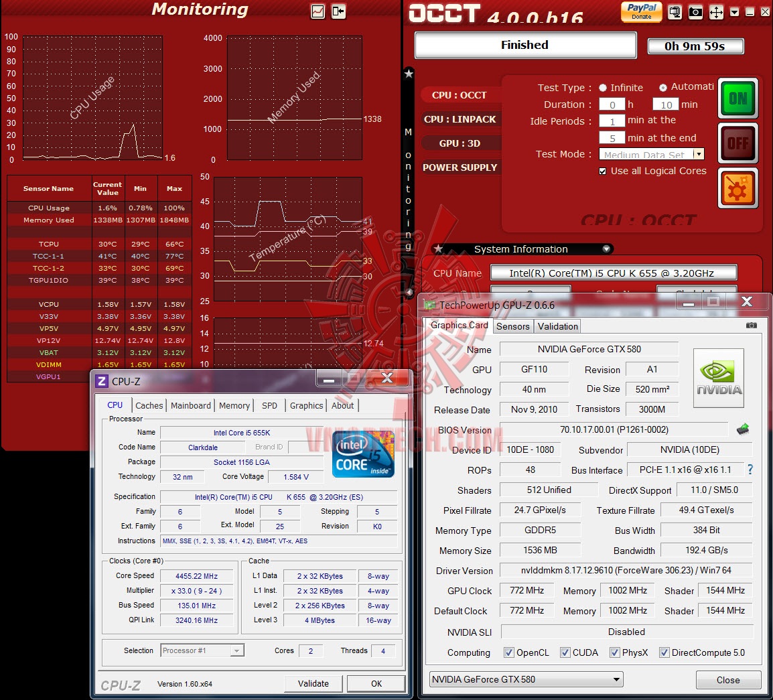
Task: Click the Idle Periods start minutes field
Action: (612, 121)
